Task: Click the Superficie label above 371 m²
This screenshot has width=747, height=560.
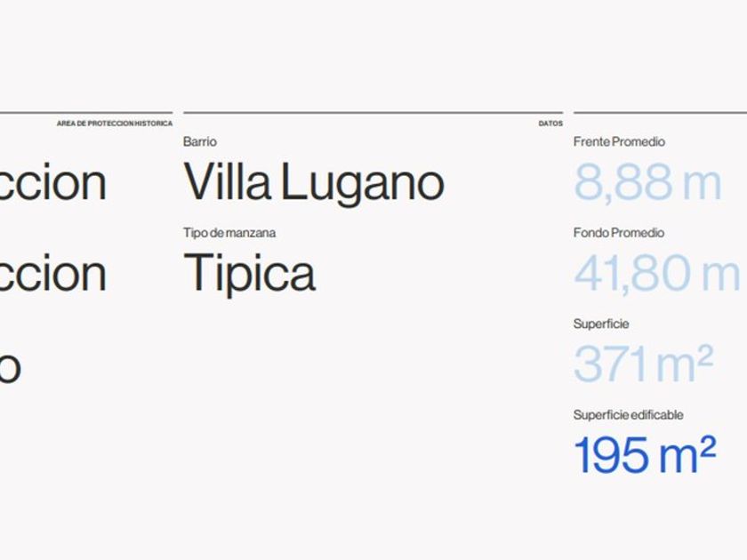Action: coord(600,324)
